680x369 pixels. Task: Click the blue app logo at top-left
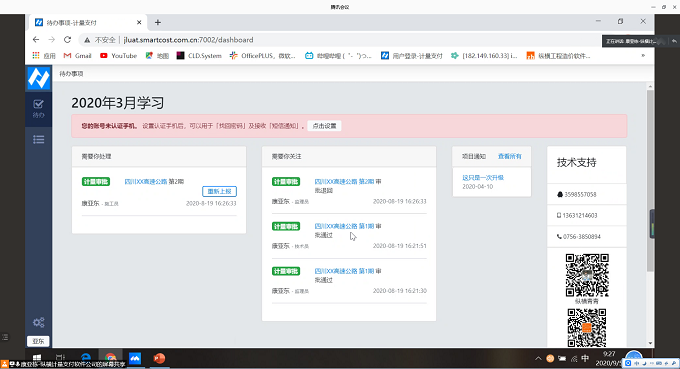coord(39,78)
